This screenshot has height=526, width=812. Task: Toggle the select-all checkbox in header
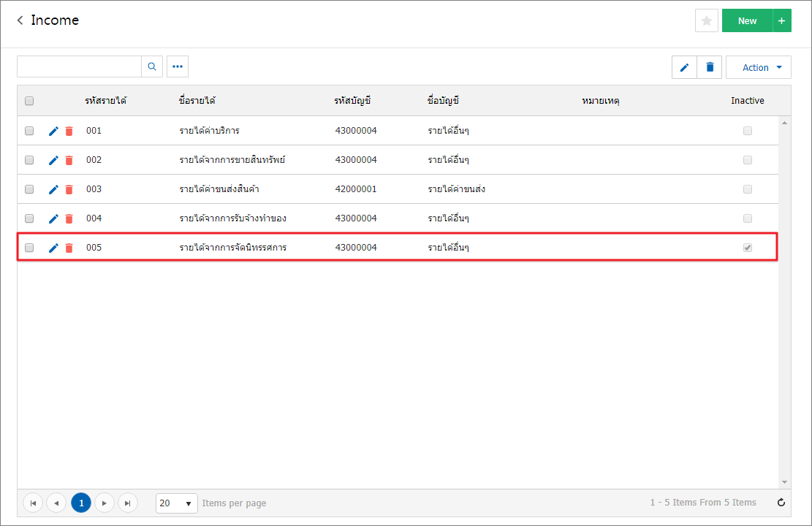(29, 101)
